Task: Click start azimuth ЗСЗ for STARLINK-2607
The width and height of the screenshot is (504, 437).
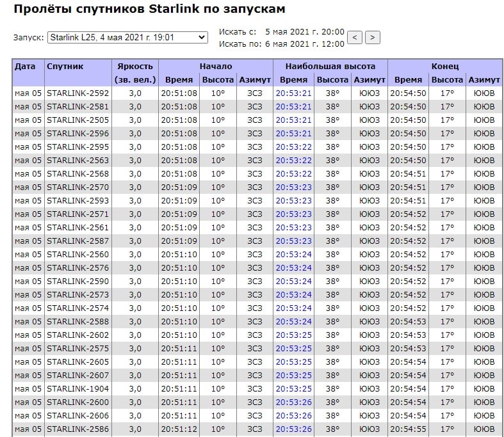Action: coord(255,376)
